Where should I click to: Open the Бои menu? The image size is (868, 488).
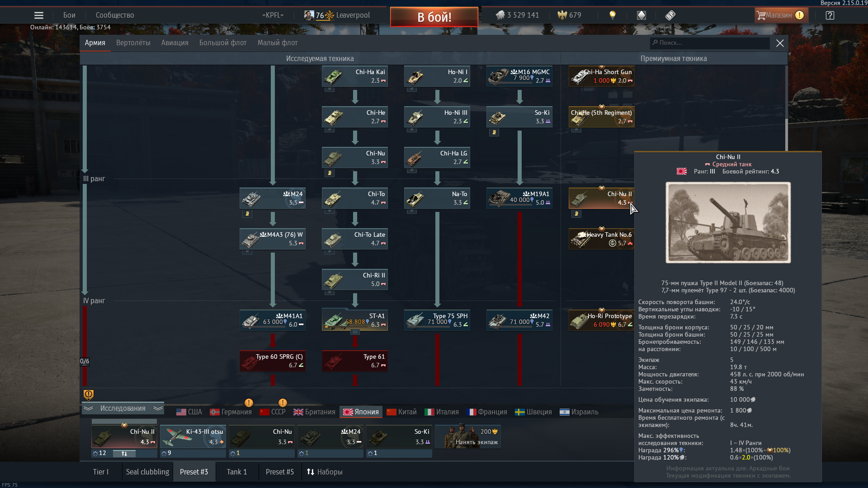(x=69, y=15)
